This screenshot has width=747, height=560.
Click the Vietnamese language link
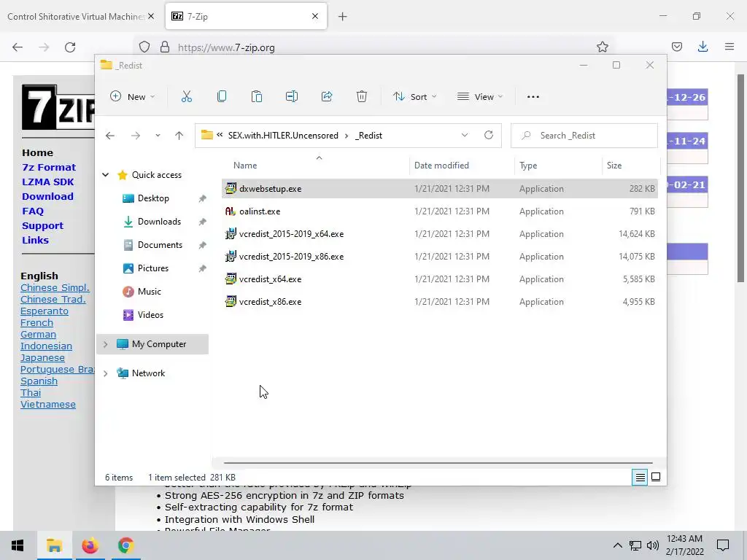click(x=48, y=404)
